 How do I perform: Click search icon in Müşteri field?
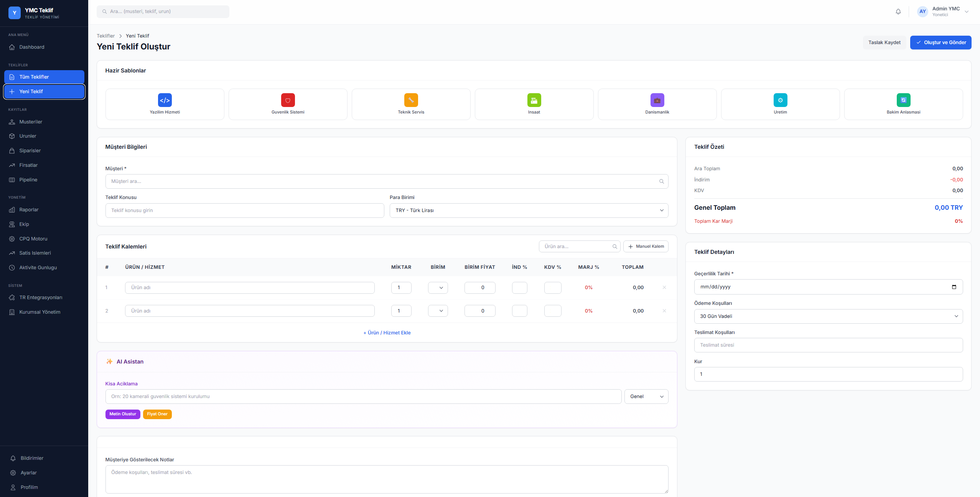pyautogui.click(x=662, y=181)
